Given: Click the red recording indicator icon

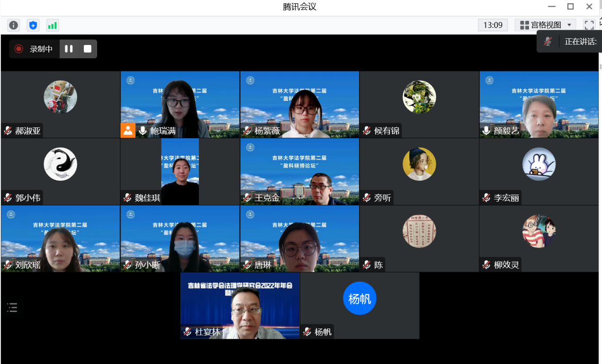Looking at the screenshot, I should pyautogui.click(x=19, y=49).
